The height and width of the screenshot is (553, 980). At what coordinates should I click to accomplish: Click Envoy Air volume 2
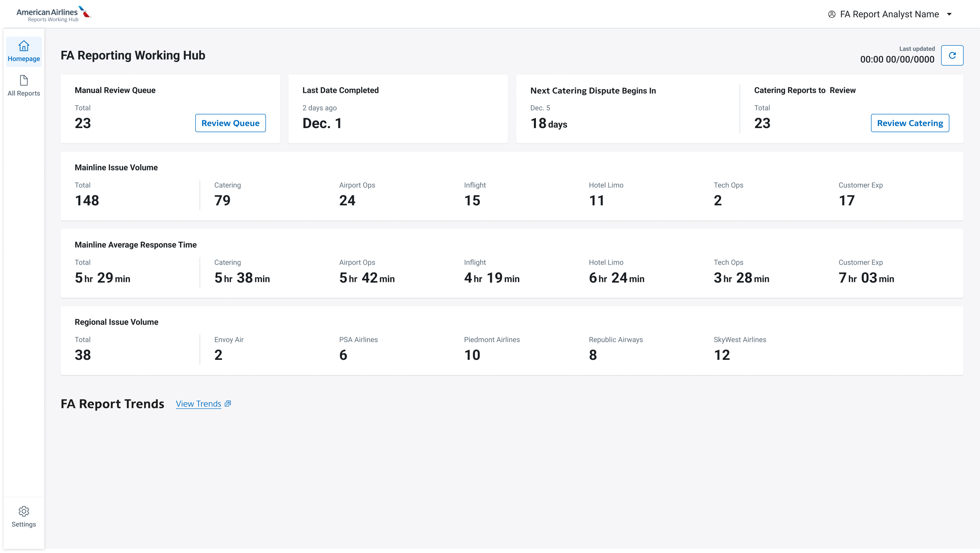tap(218, 355)
